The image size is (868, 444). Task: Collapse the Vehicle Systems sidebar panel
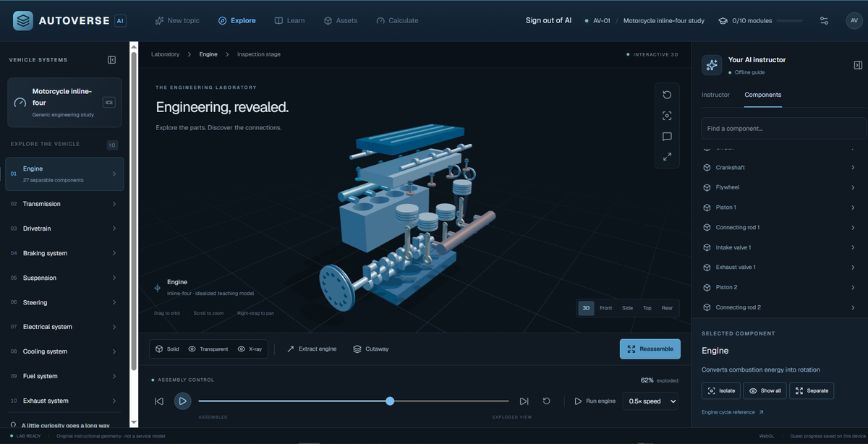tap(111, 60)
